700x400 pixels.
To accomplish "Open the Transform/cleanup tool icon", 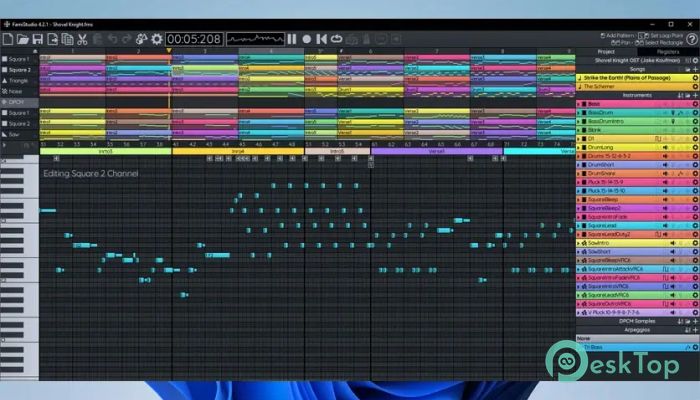I will (142, 39).
